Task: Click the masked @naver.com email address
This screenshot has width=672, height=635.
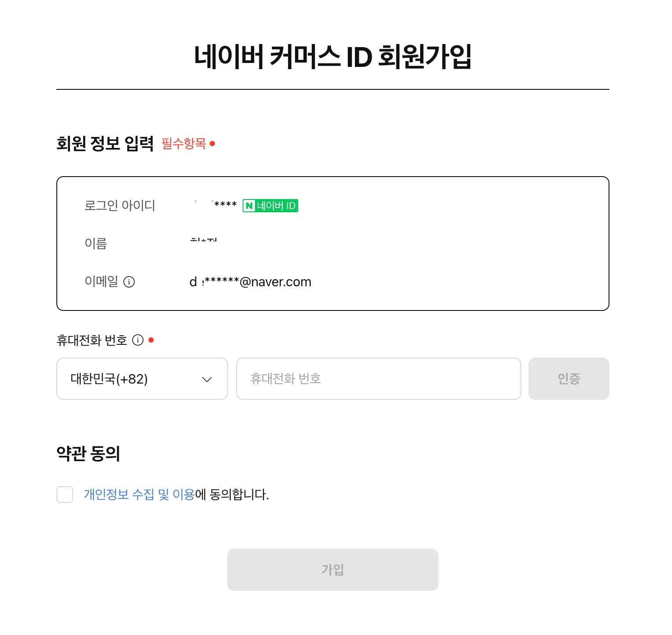Action: click(x=250, y=282)
